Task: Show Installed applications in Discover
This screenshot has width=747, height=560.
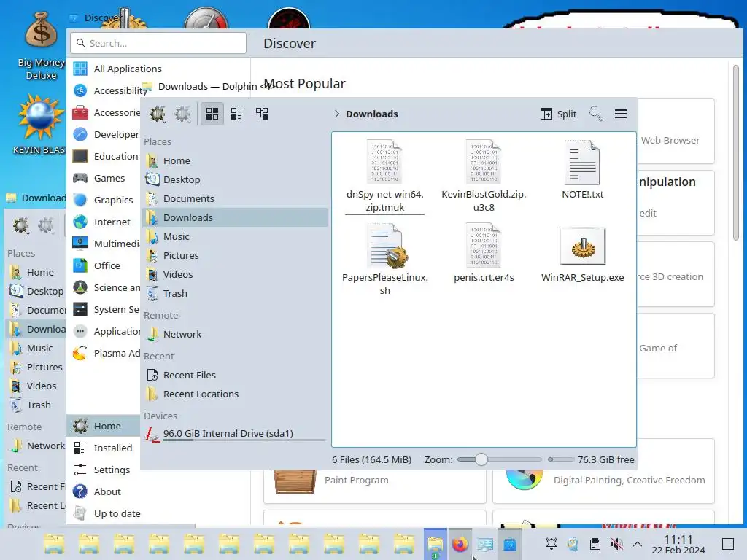Action: [x=105, y=448]
